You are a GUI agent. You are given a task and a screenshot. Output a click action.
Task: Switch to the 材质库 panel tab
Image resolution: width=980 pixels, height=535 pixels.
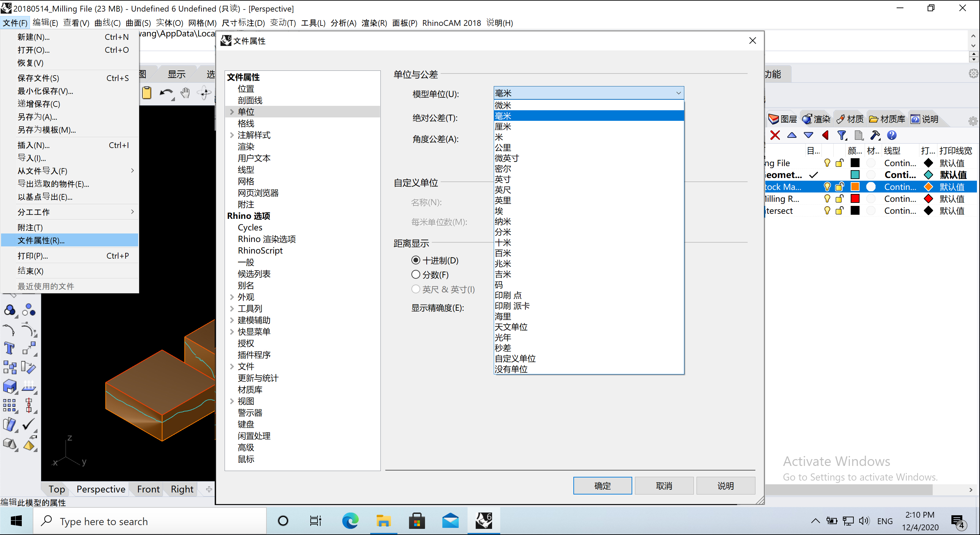click(x=887, y=119)
